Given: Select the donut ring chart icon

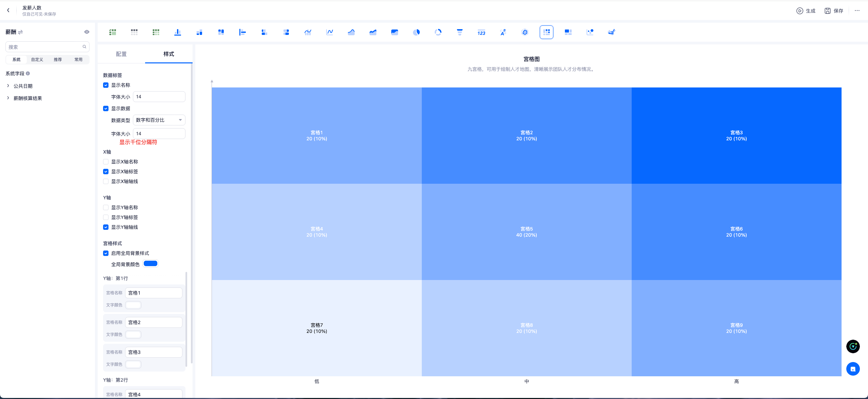Looking at the screenshot, I should tap(438, 32).
